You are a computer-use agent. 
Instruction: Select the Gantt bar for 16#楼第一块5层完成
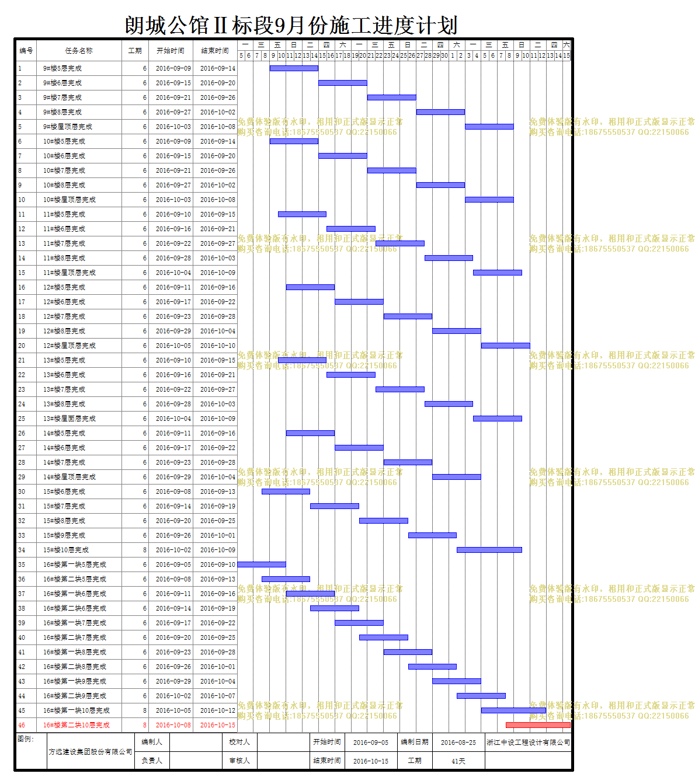click(x=262, y=565)
